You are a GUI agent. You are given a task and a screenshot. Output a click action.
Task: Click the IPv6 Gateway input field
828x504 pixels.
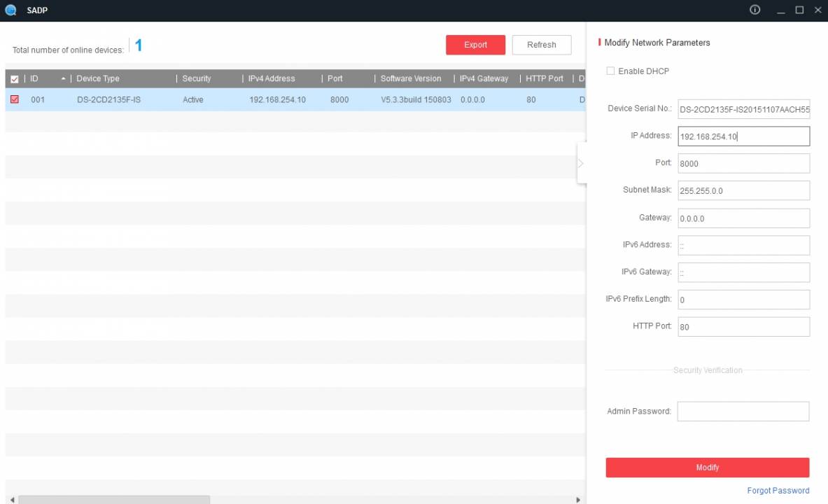click(x=743, y=272)
